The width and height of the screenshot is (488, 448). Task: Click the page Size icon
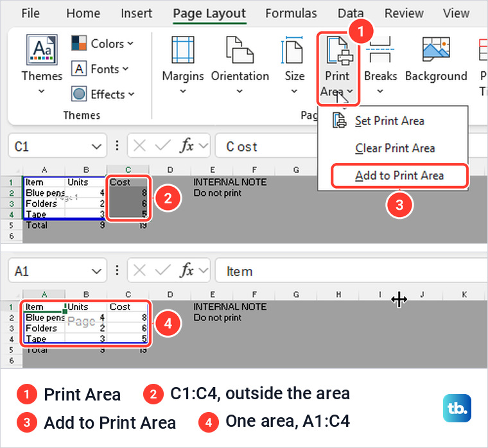(x=292, y=50)
